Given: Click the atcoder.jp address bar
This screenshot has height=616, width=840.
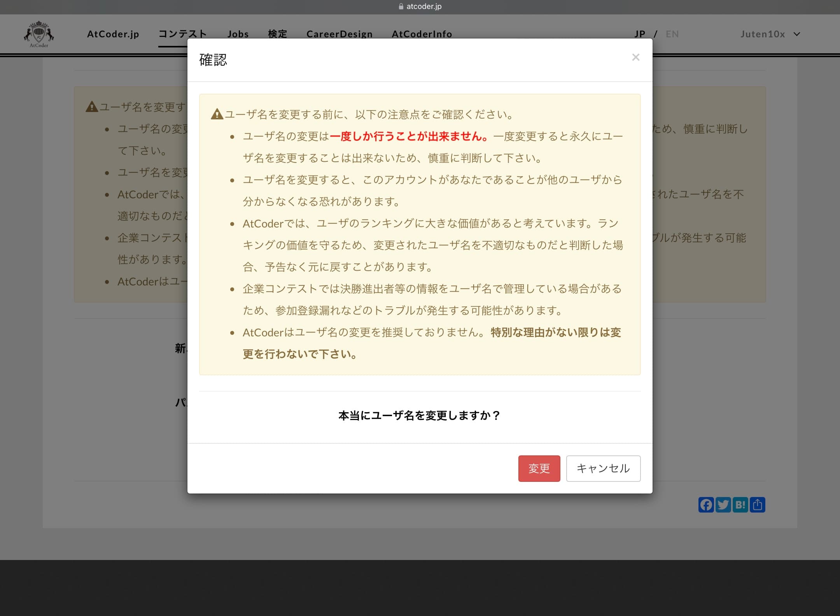Looking at the screenshot, I should coord(420,7).
